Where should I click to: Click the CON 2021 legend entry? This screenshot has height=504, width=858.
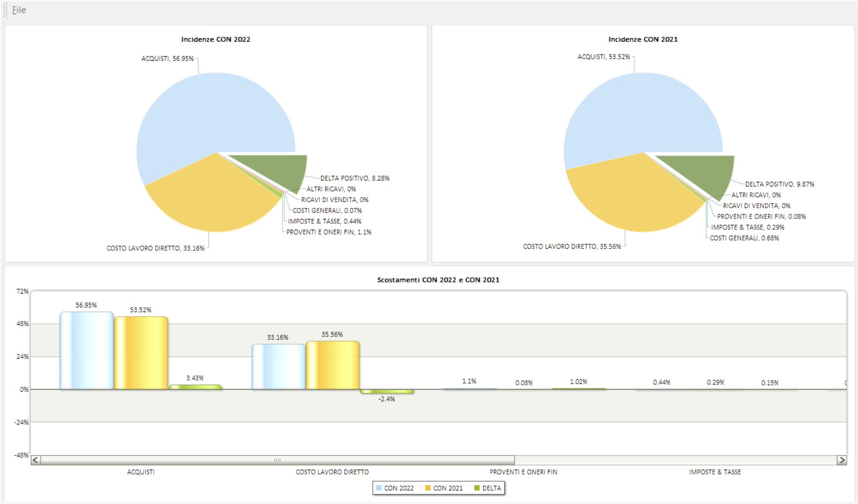point(447,488)
